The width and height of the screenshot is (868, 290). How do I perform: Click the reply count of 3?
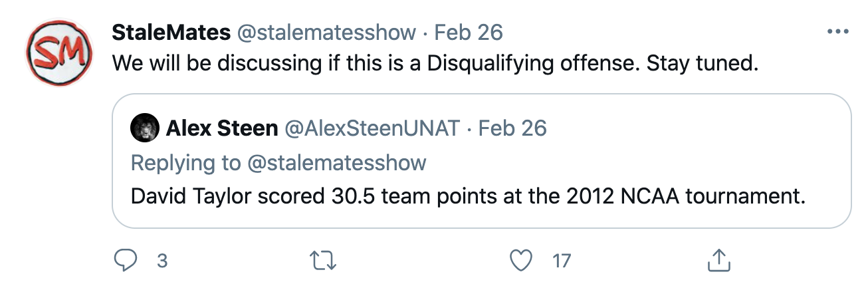(x=162, y=261)
